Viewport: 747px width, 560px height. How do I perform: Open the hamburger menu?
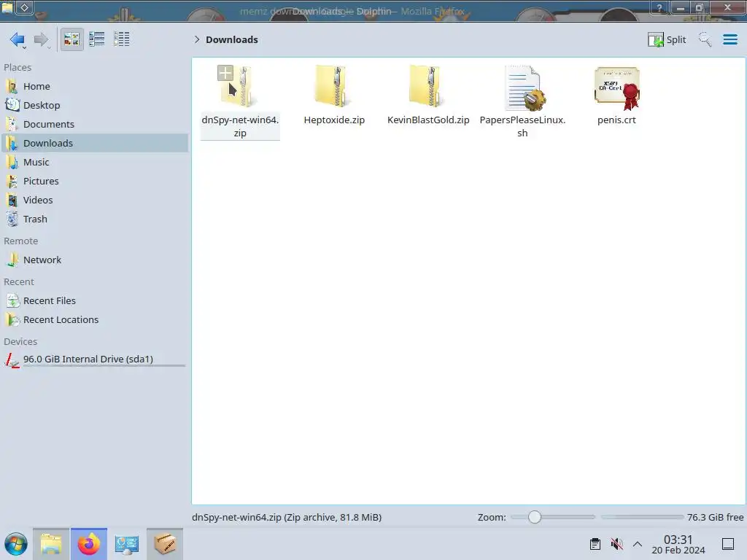[x=729, y=39]
